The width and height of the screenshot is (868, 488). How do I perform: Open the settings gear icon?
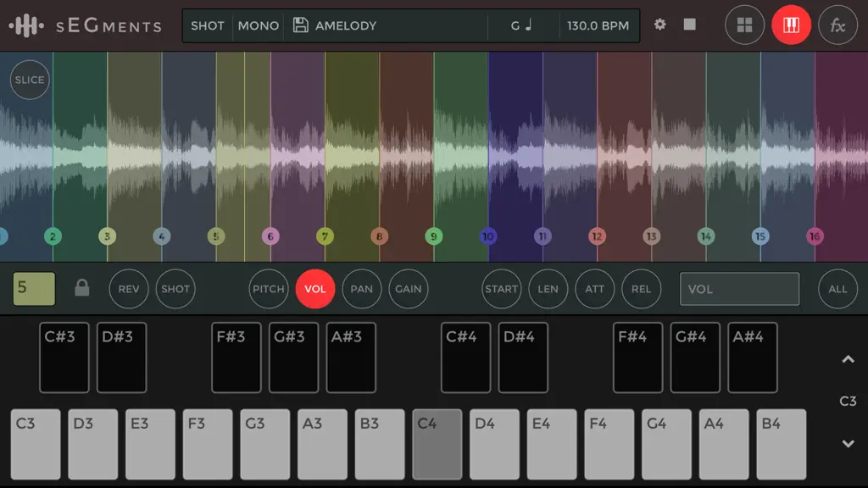click(659, 25)
